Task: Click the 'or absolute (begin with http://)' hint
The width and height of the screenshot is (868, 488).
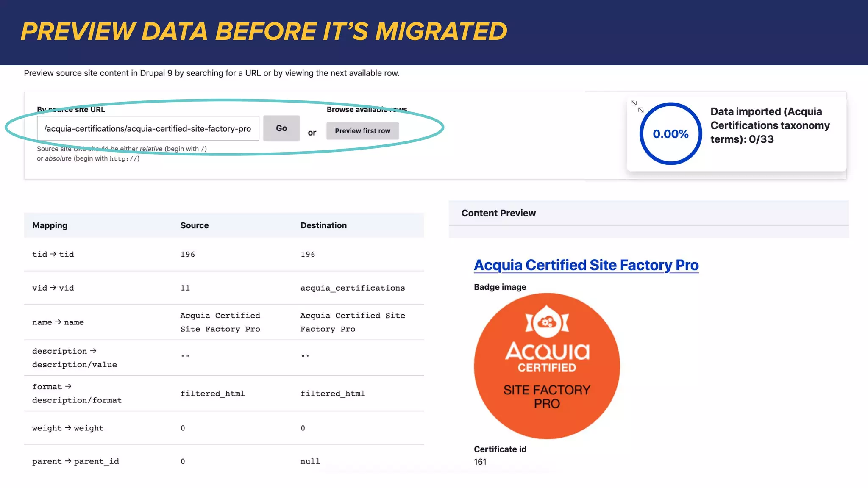Action: coord(88,158)
